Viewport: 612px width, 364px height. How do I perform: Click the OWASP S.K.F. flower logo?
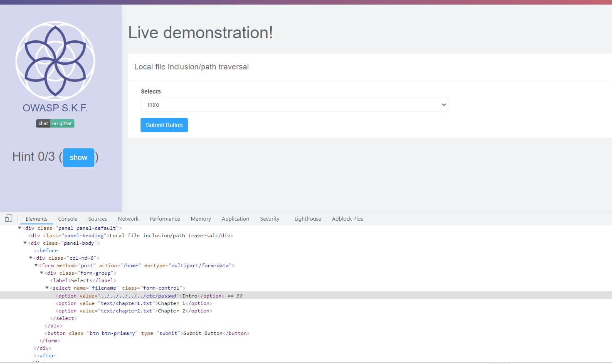point(55,61)
